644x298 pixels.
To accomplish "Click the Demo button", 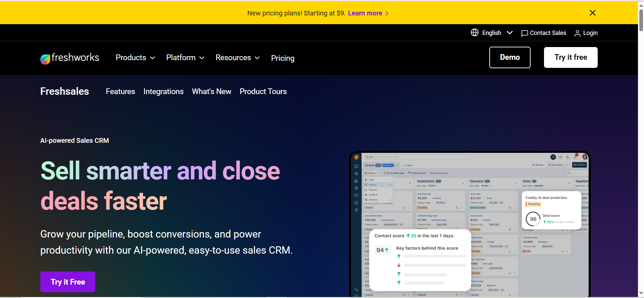I will tap(510, 57).
